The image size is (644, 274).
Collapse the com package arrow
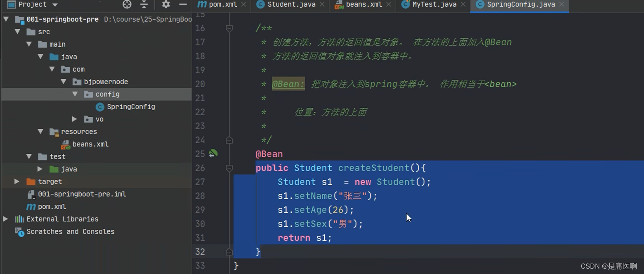tap(52, 69)
